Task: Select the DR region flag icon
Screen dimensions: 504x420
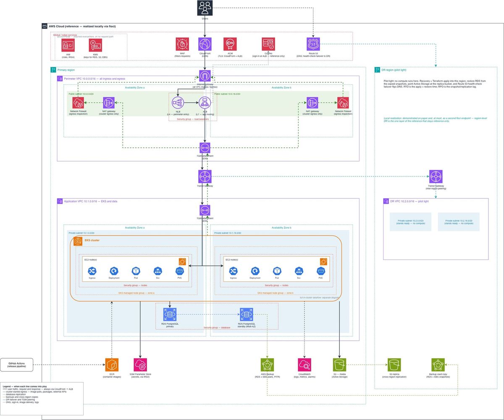Action: 378,70
